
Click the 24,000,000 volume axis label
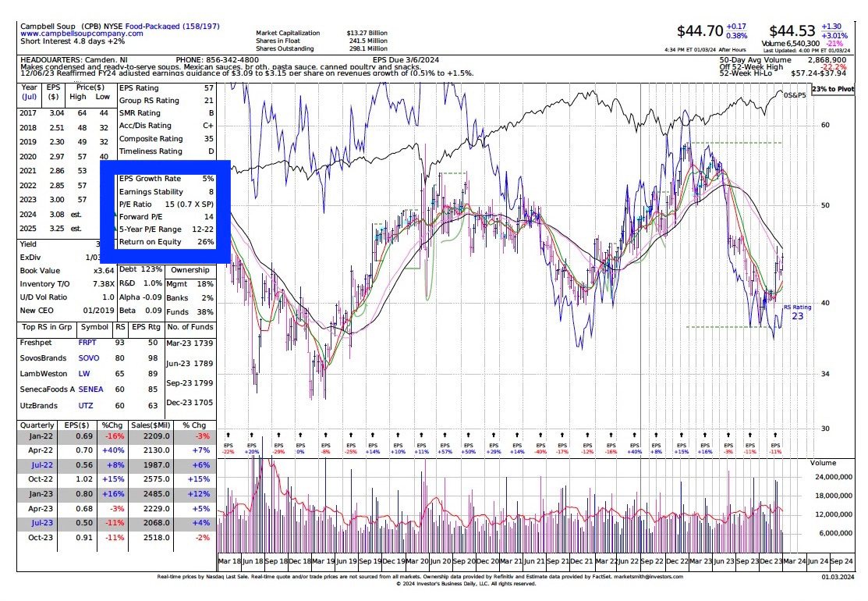point(833,477)
